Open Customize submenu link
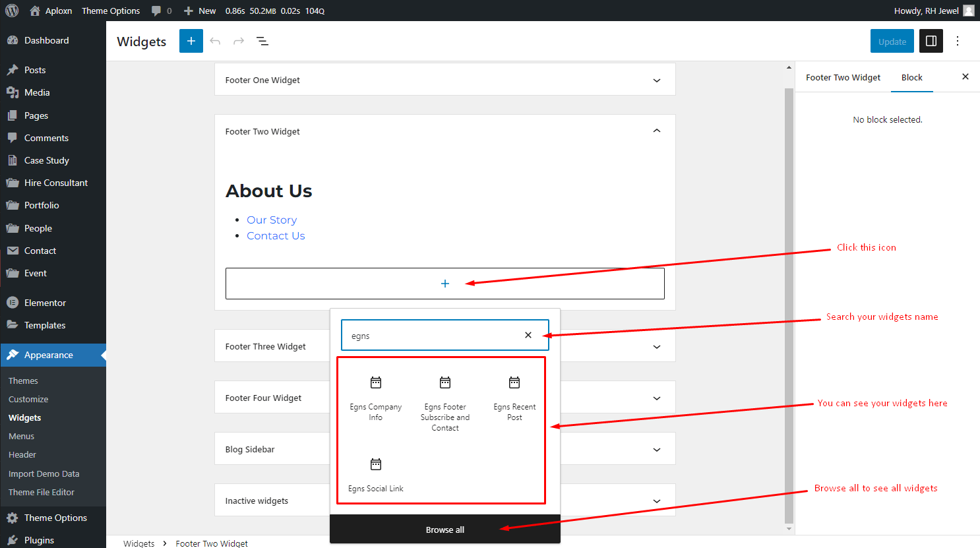The height and width of the screenshot is (548, 980). [28, 399]
